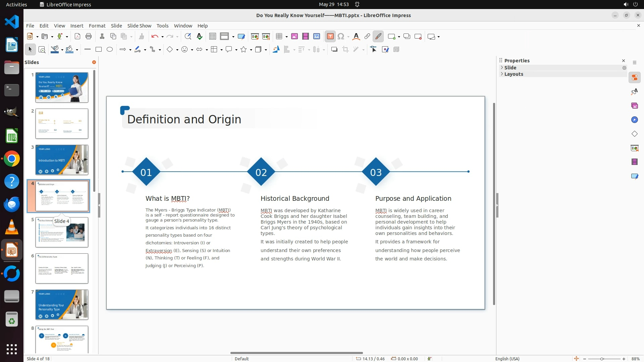Expand the Slide section in Properties

pyautogui.click(x=510, y=68)
